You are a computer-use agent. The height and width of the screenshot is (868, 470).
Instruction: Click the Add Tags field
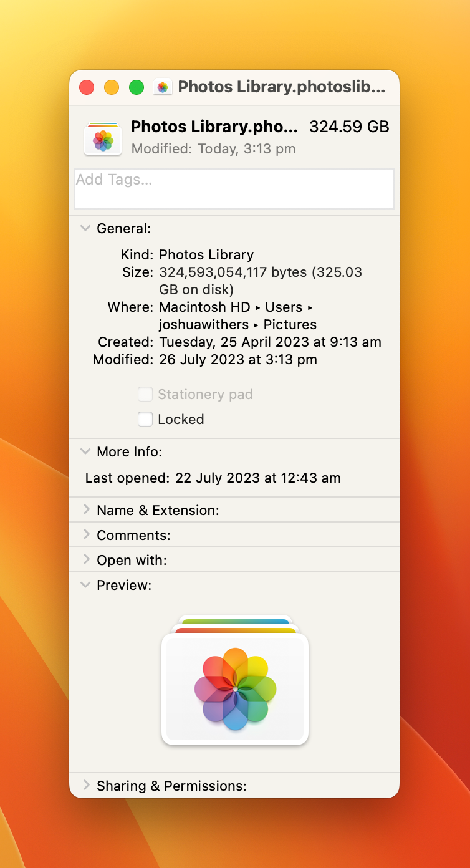(234, 189)
